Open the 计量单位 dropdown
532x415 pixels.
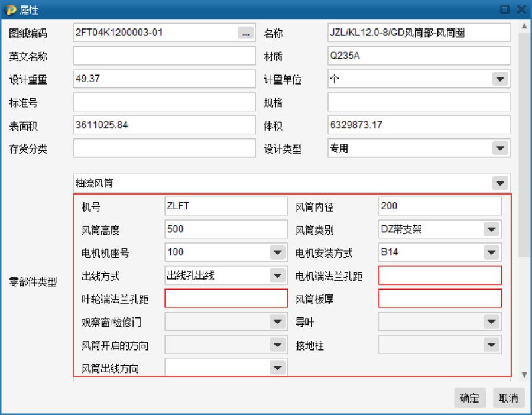click(499, 79)
